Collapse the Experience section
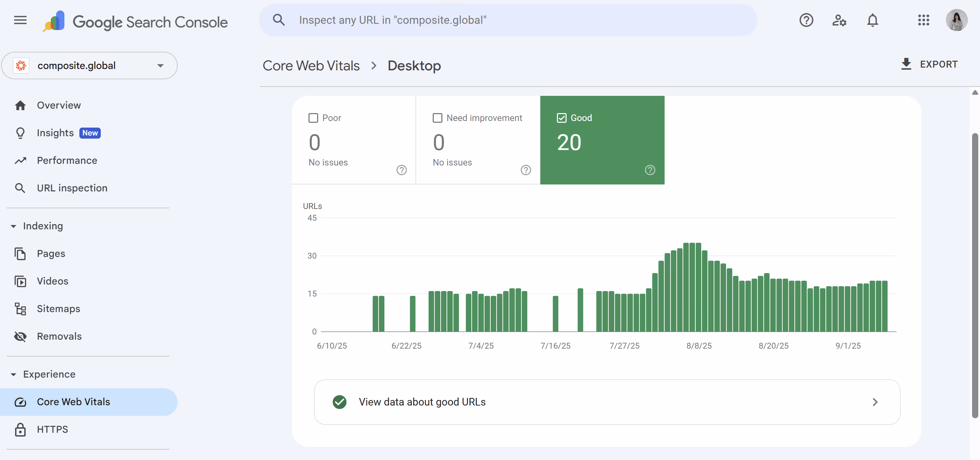980x460 pixels. pyautogui.click(x=14, y=374)
